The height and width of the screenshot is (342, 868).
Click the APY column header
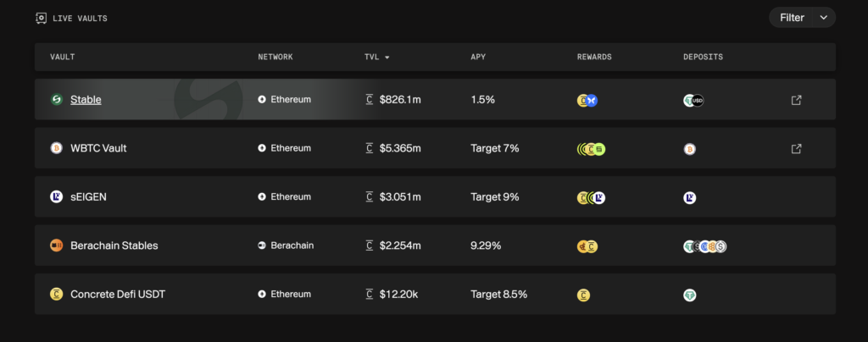pos(478,58)
